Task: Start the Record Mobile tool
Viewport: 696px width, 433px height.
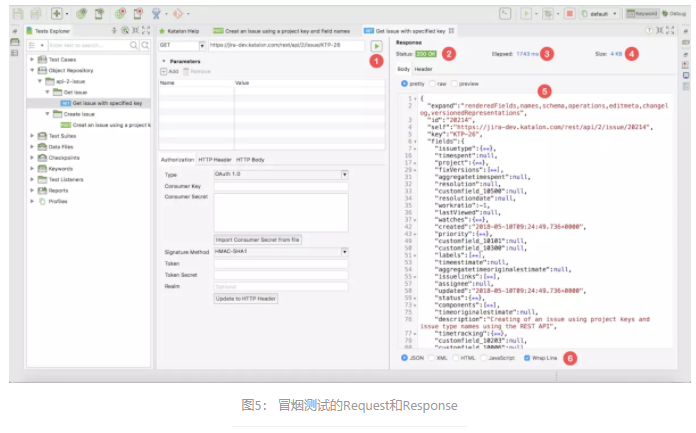Action: (138, 14)
